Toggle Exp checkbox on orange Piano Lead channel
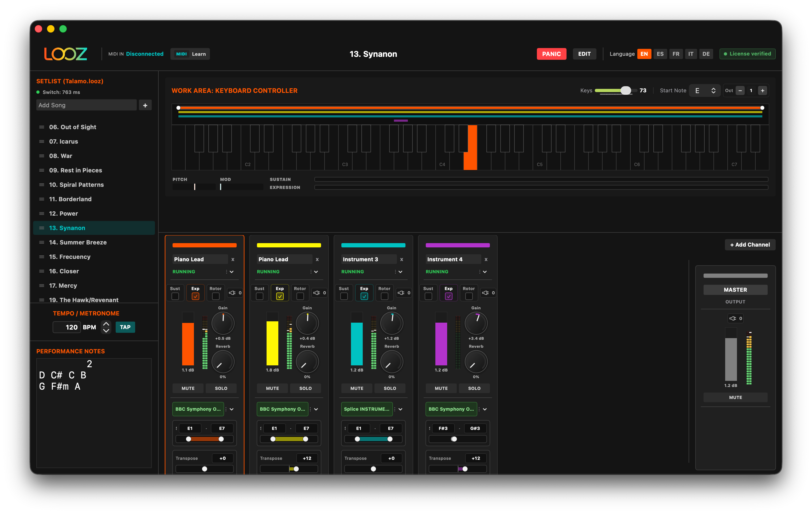The height and width of the screenshot is (514, 812). coord(195,296)
